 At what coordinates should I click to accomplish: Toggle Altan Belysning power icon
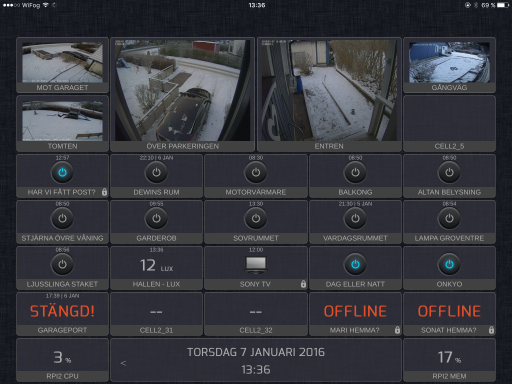(449, 173)
